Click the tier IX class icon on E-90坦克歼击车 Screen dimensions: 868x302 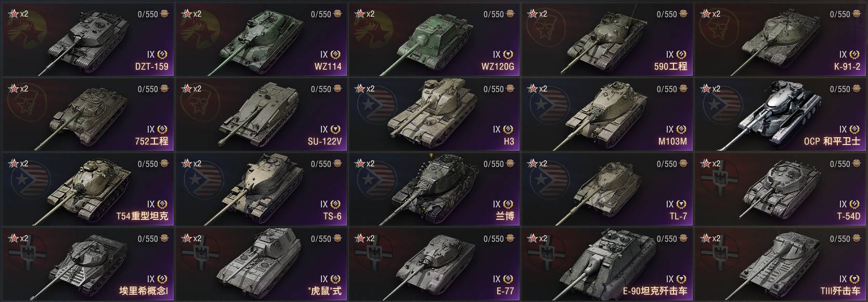pyautogui.click(x=681, y=279)
